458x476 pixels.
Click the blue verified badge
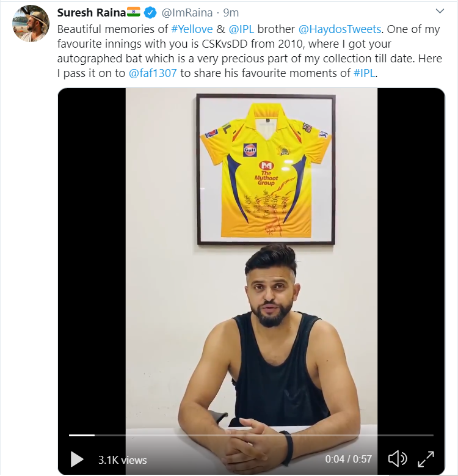(x=150, y=13)
